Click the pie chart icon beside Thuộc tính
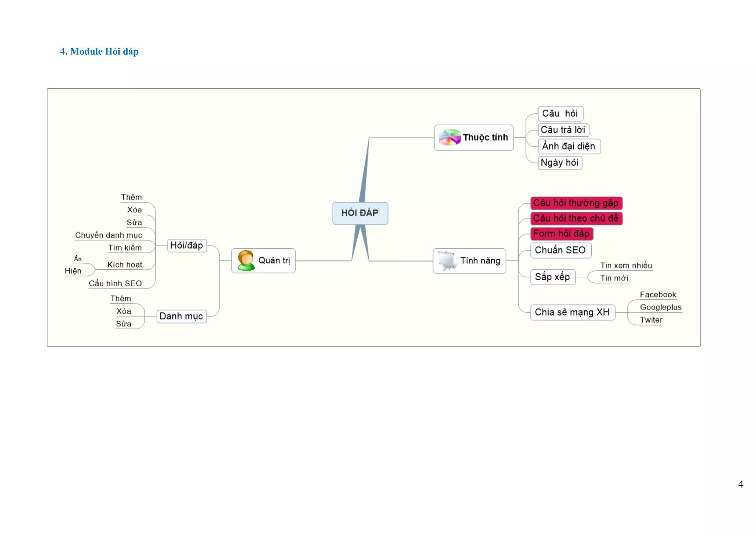This screenshot has width=756, height=535. (x=450, y=137)
